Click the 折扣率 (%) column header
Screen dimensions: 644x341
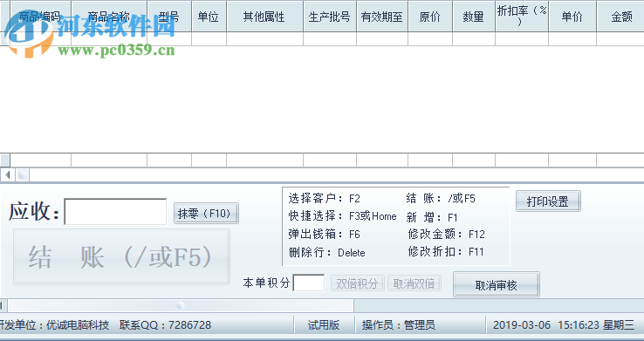[522, 16]
